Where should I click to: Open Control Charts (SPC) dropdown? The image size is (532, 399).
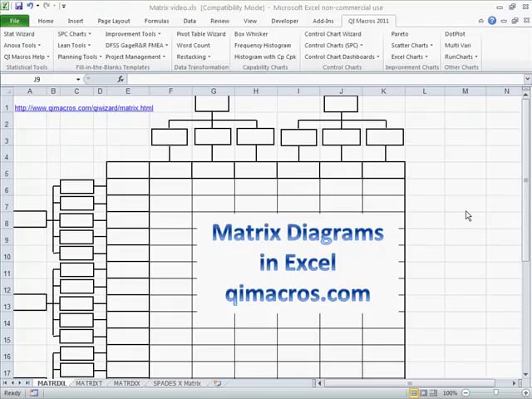333,45
